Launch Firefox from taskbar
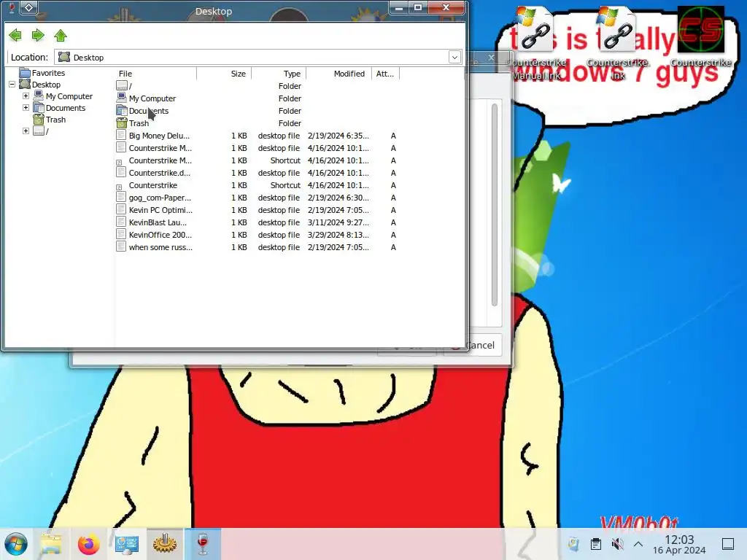This screenshot has width=747, height=560. coord(88,544)
